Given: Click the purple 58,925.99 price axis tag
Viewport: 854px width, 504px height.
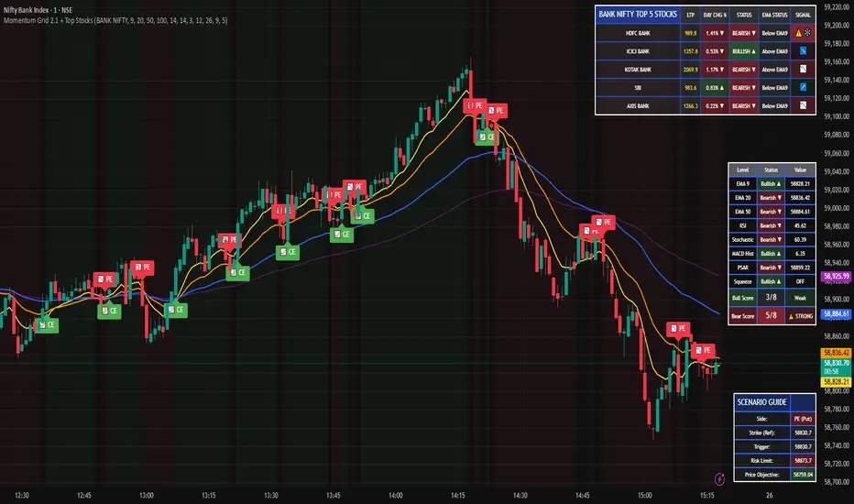Looking at the screenshot, I should (837, 277).
